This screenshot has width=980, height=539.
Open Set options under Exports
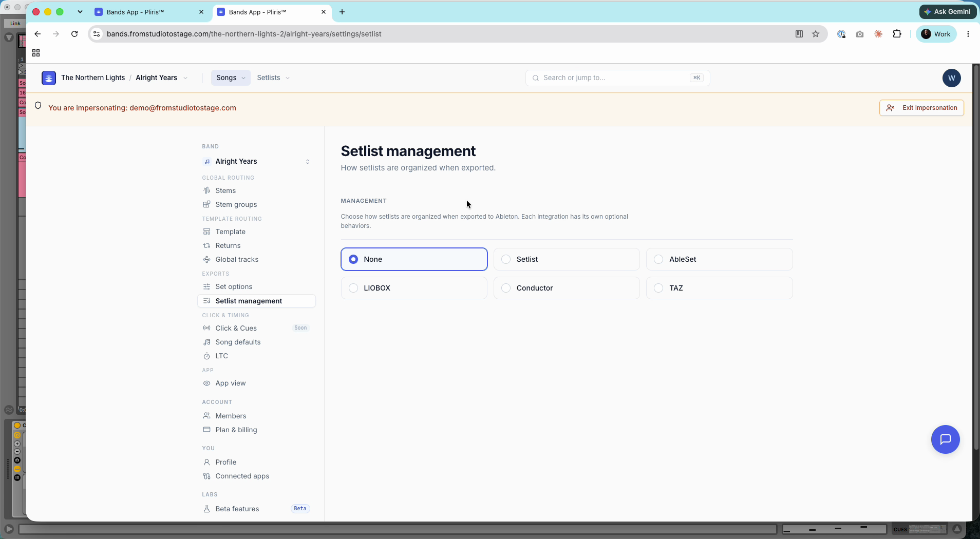256,286
